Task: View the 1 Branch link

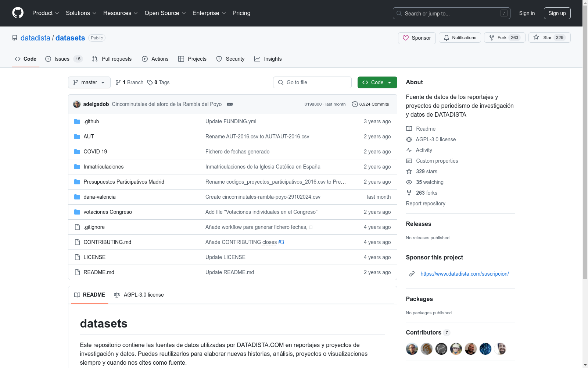Action: (x=129, y=82)
